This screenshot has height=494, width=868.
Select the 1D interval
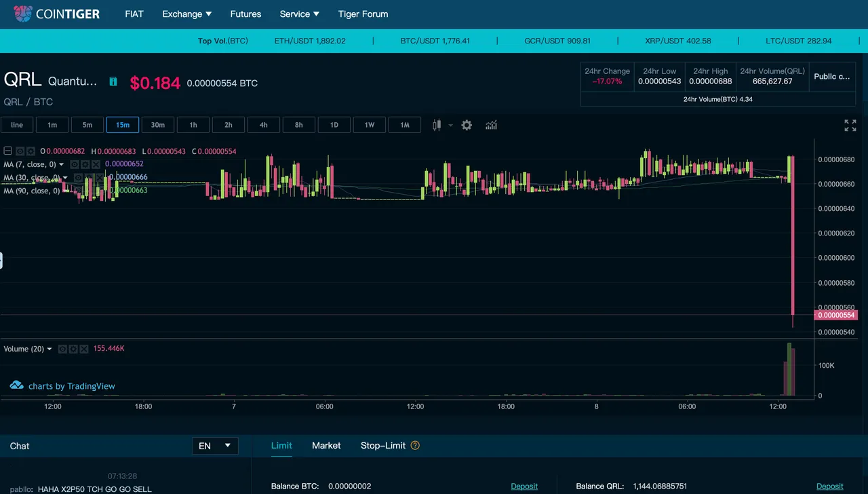(334, 125)
